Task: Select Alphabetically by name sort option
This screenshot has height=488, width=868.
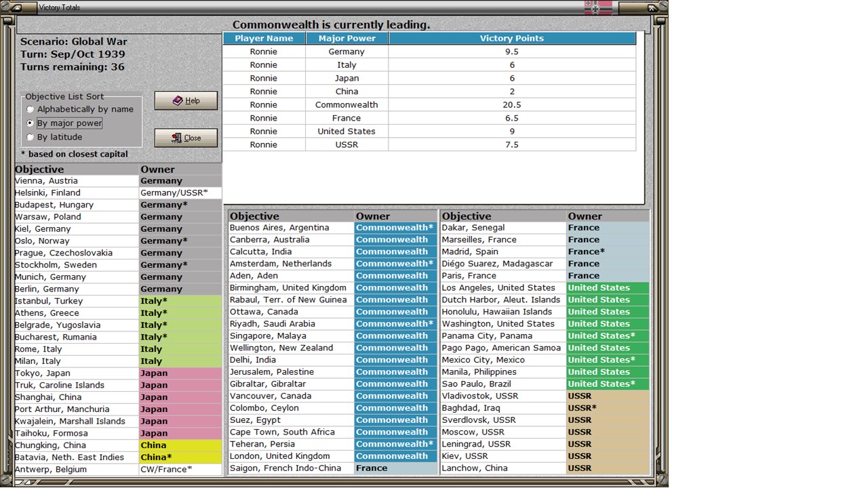Action: [80, 109]
